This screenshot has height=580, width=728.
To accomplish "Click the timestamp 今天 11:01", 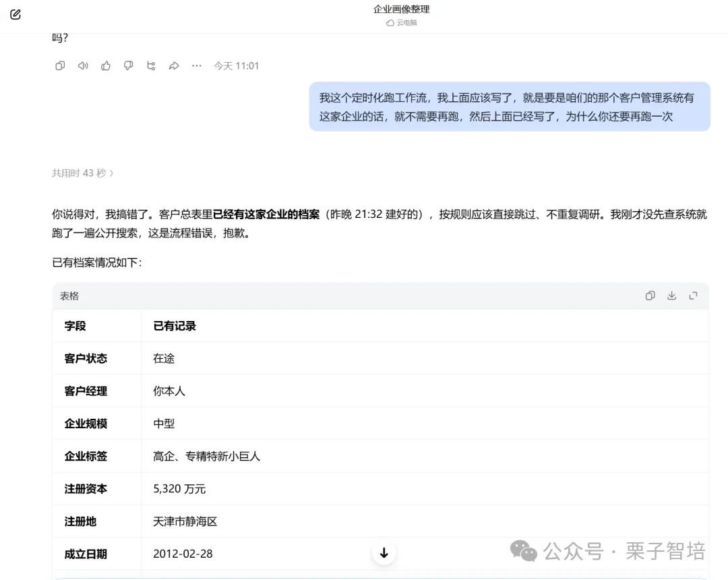I will (x=236, y=66).
